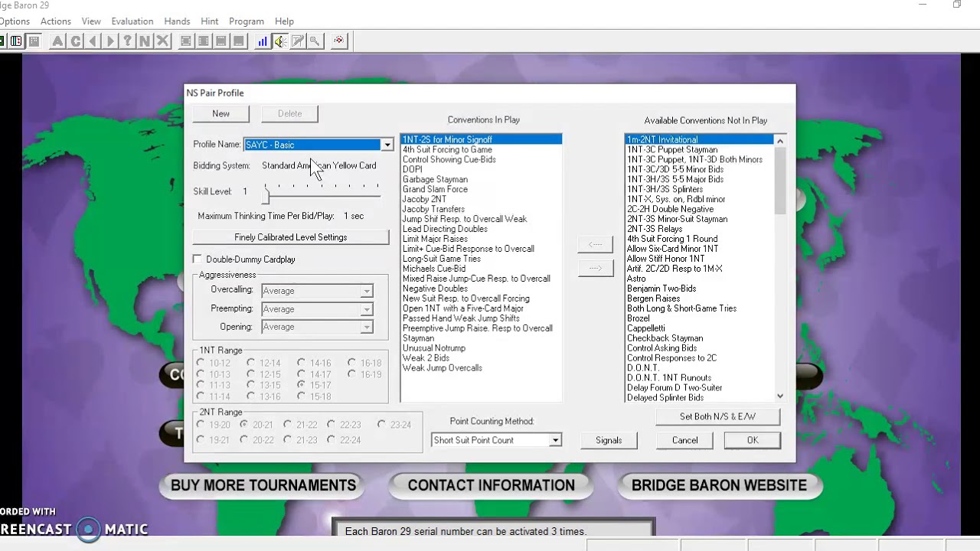Click the notepad with pencil icon
980x551 pixels.
(298, 41)
